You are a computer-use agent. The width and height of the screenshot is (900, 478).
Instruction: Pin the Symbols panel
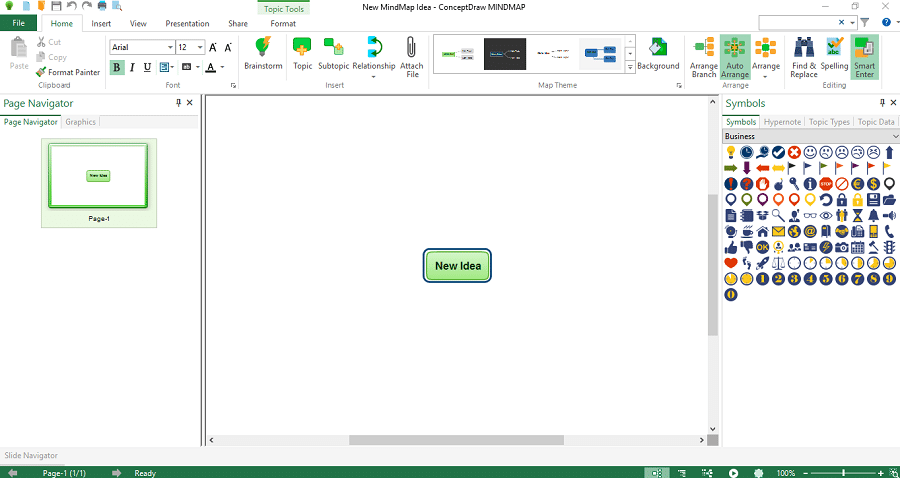tap(882, 103)
